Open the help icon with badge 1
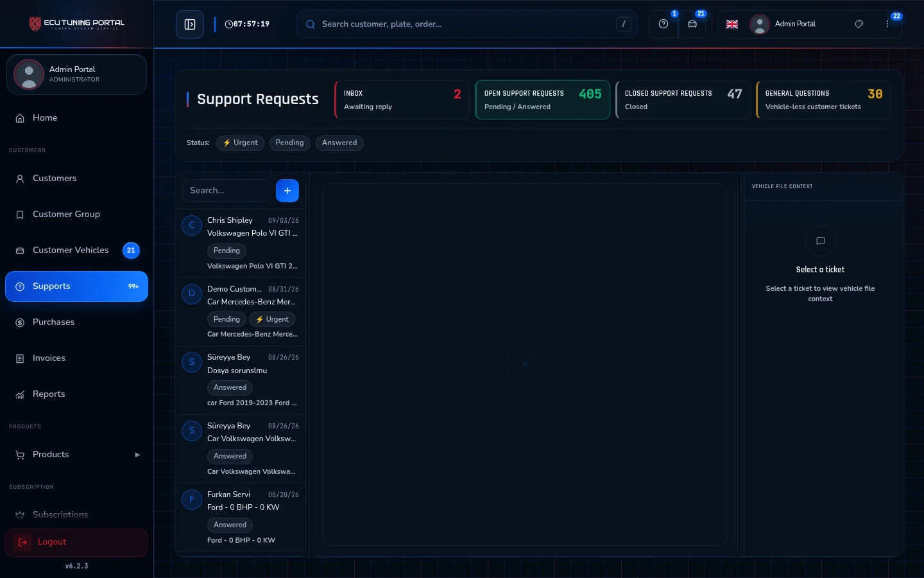 663,24
